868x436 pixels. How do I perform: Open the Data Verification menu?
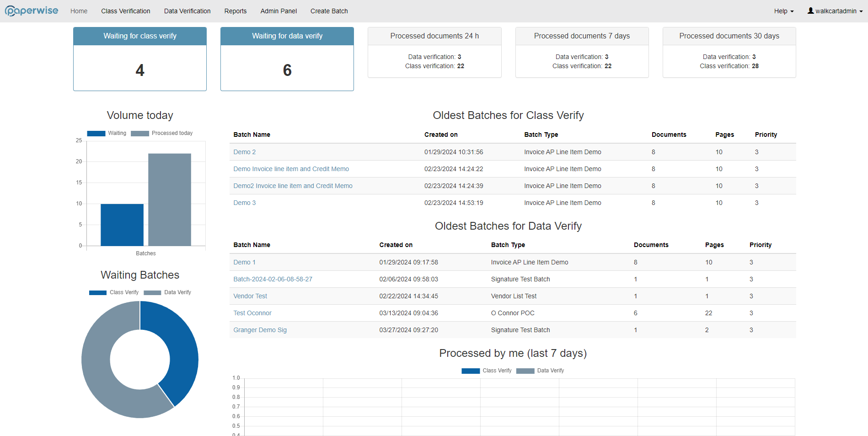tap(188, 11)
